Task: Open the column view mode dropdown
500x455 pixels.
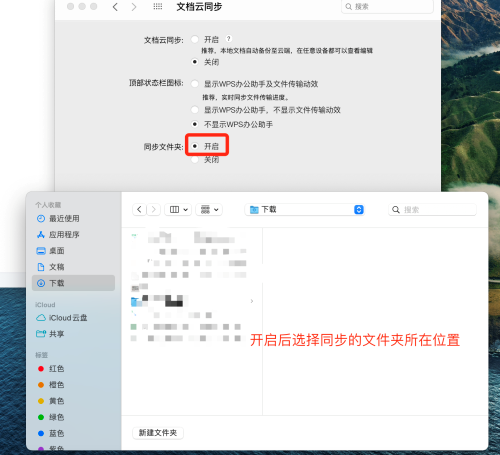Action: click(179, 210)
